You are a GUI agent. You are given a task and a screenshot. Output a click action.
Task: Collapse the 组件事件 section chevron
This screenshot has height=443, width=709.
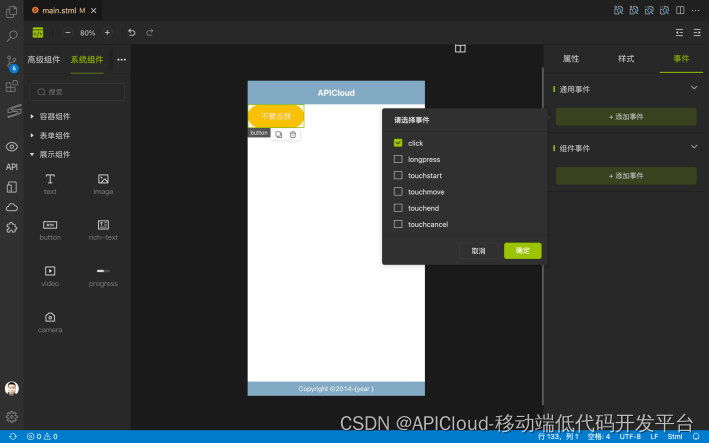(694, 147)
